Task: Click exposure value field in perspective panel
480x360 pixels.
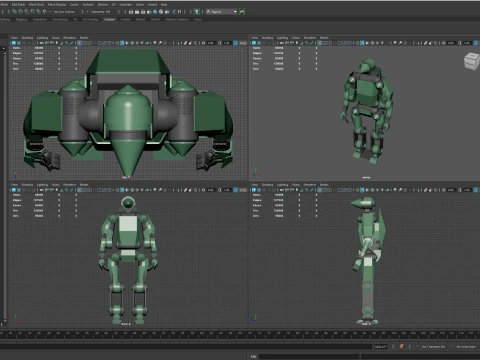Action: [451, 43]
